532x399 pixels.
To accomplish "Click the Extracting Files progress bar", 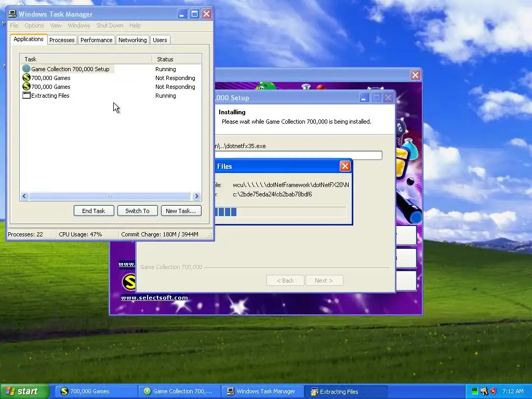I will 281,212.
